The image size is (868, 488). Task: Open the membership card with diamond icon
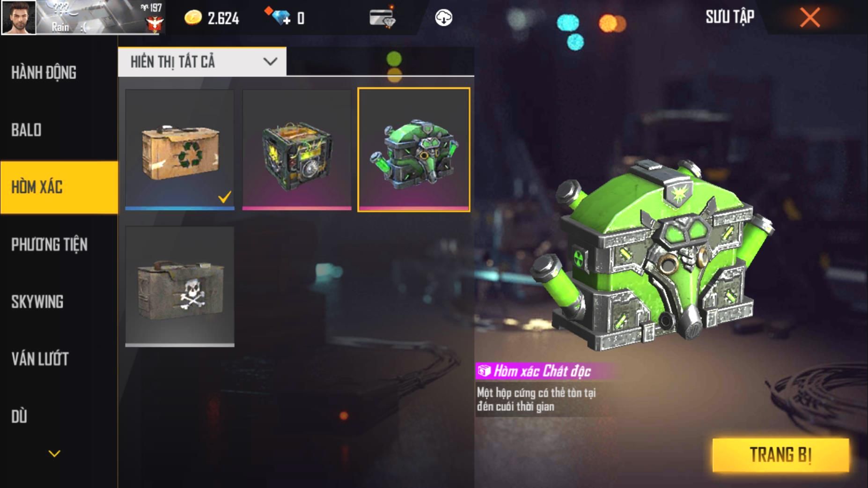tap(383, 17)
